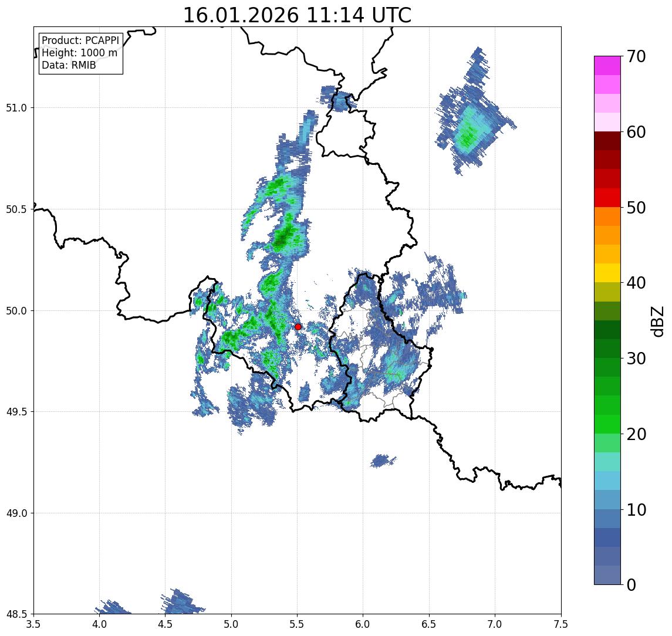Click the longitude label 3.5
672x636 pixels.
33,624
